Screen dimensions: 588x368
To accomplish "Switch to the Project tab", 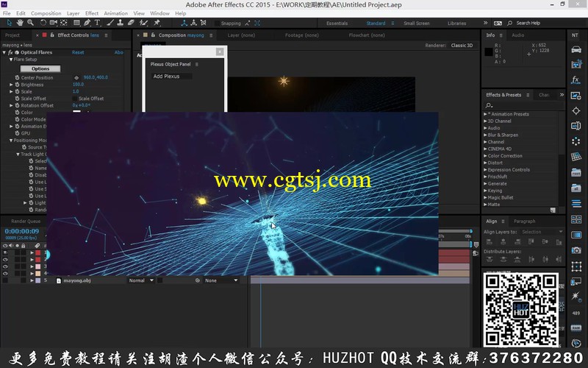I will pyautogui.click(x=12, y=35).
